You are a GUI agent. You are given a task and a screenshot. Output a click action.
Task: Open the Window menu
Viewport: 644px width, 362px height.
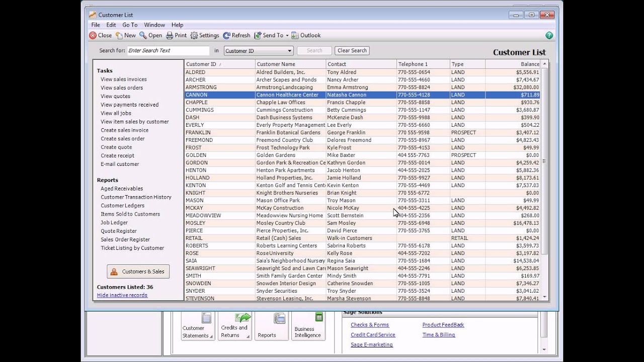click(154, 25)
